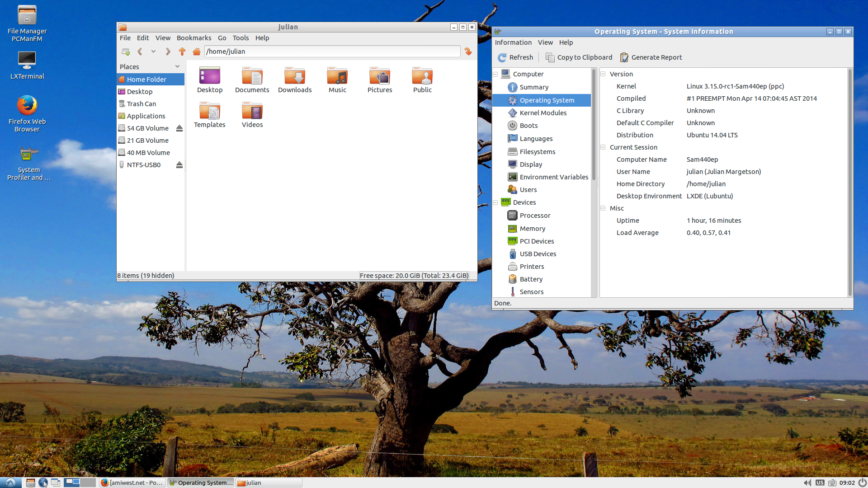Go up to parent folder arrow
868x488 pixels.
(182, 52)
